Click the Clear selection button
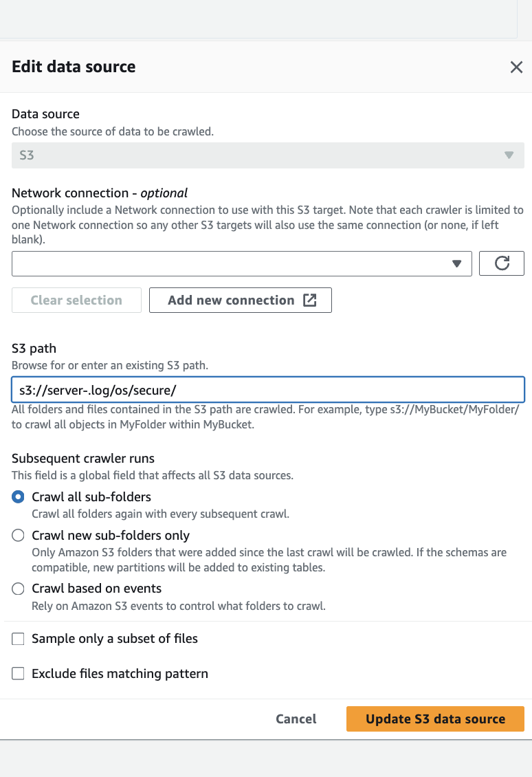The height and width of the screenshot is (777, 532). [x=76, y=300]
